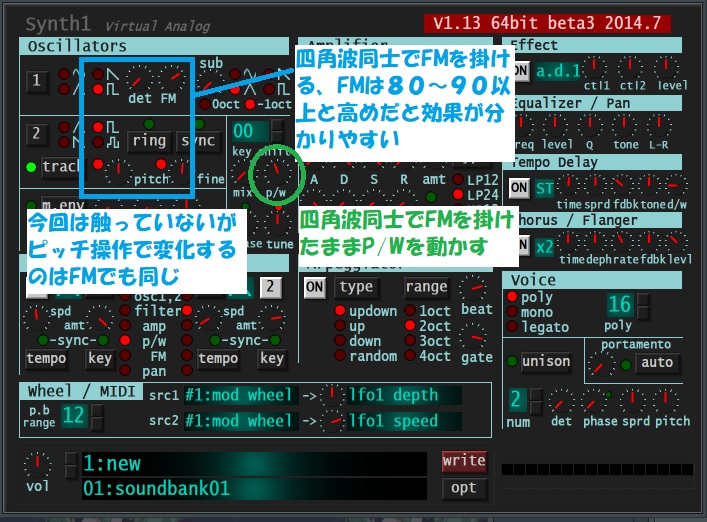Click the L-R pan knob
This screenshot has height=522, width=707.
click(x=659, y=125)
